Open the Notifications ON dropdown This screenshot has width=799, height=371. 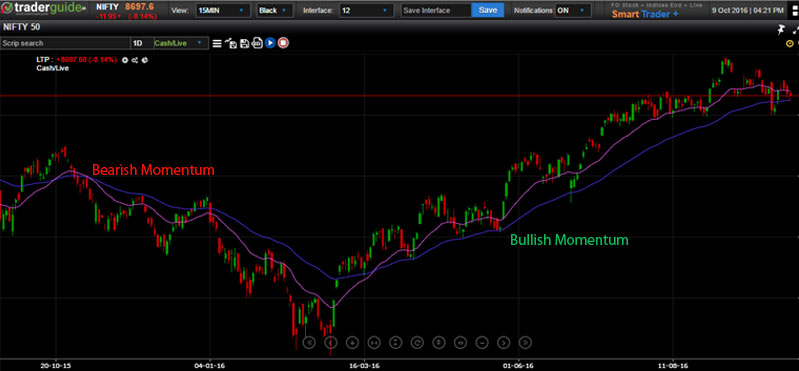pos(573,10)
